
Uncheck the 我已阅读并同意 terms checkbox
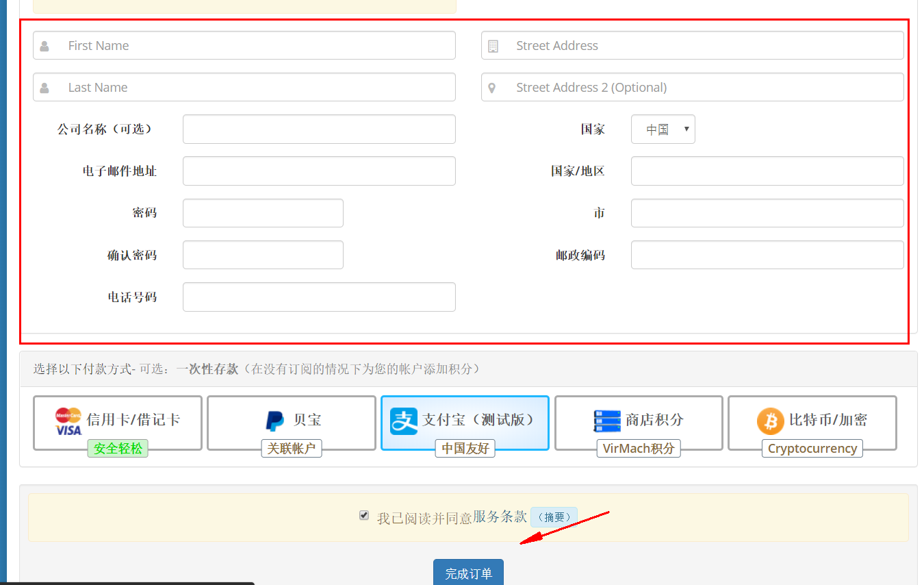(364, 515)
